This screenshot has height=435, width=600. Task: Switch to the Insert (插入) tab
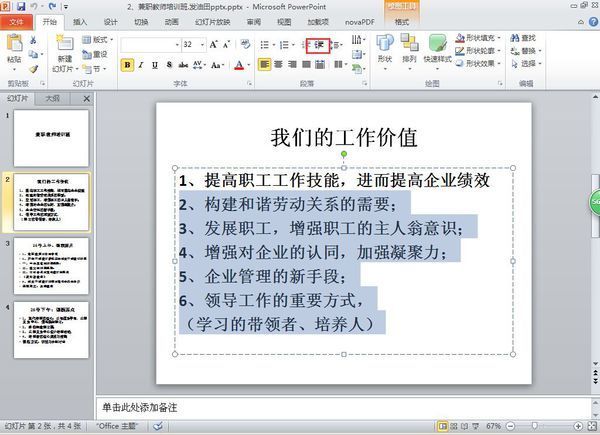[80, 21]
